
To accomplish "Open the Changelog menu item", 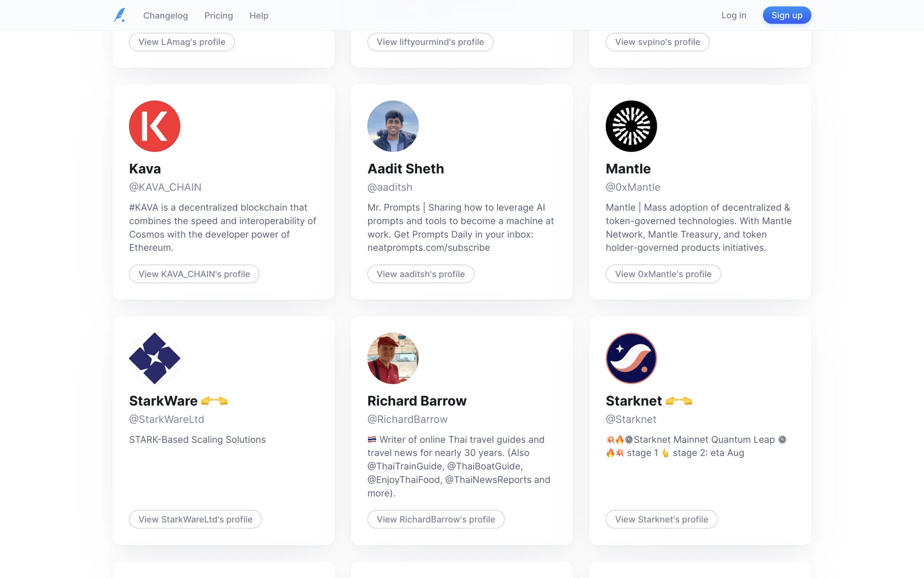I will tap(166, 15).
